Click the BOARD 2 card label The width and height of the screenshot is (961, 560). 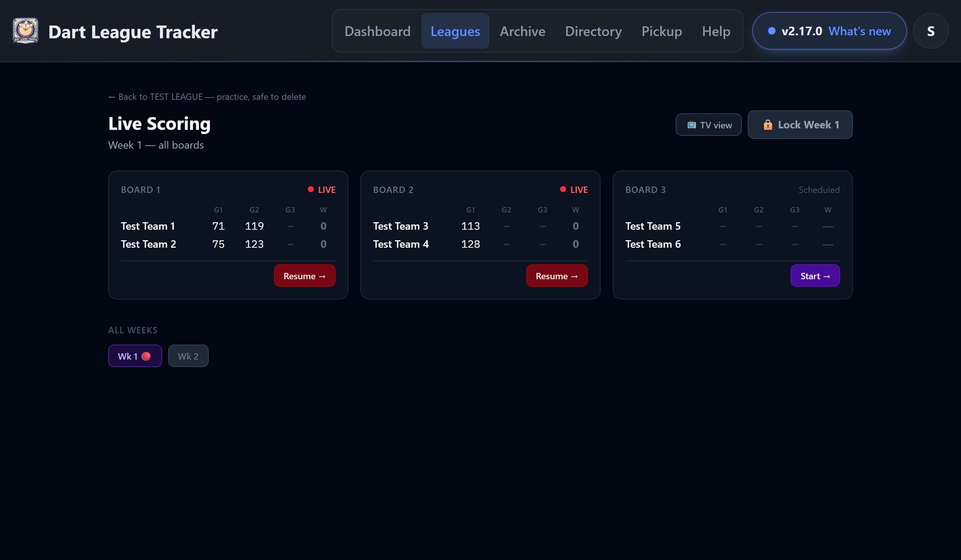click(x=393, y=190)
